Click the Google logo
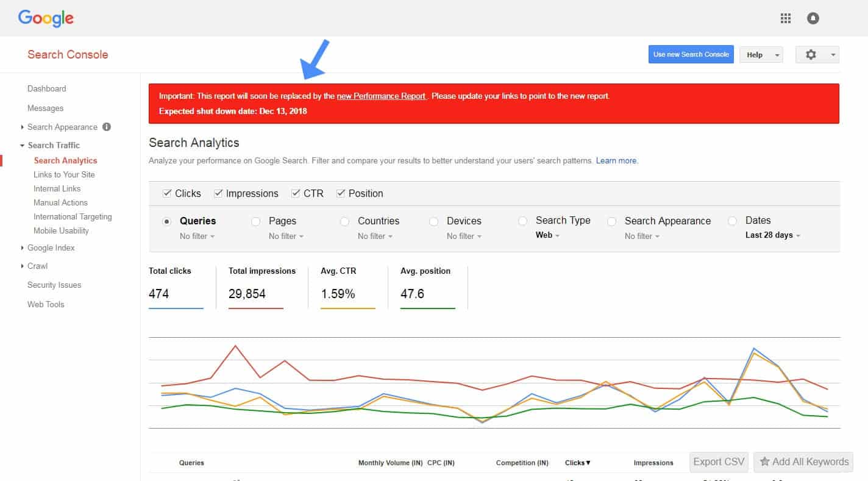Screen dimensions: 868x481 point(46,18)
